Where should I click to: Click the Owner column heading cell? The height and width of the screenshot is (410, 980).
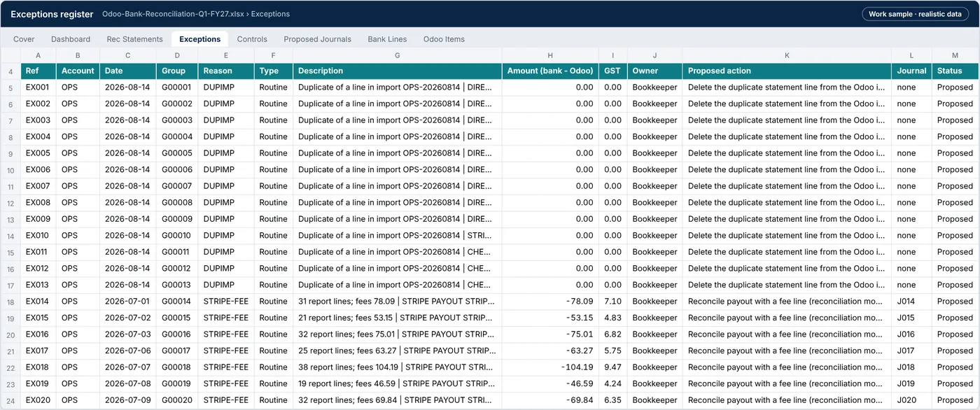(654, 71)
